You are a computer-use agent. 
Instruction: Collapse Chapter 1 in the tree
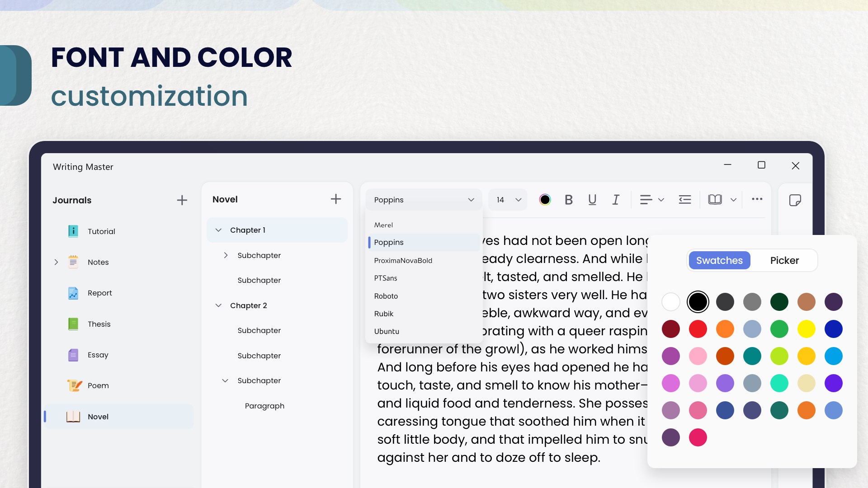point(218,230)
